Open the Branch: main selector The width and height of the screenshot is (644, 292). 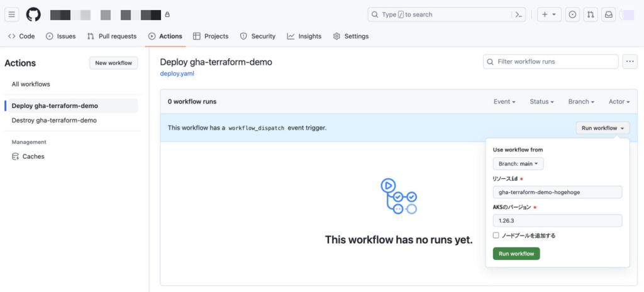(518, 164)
